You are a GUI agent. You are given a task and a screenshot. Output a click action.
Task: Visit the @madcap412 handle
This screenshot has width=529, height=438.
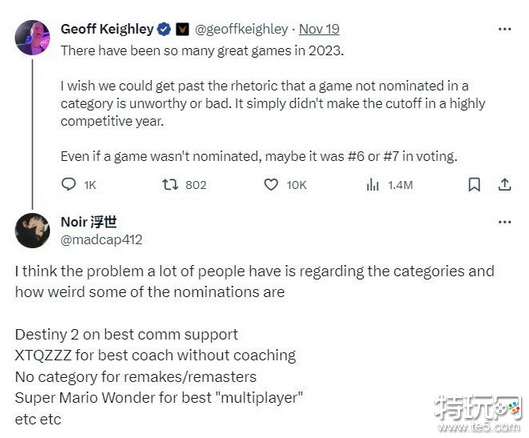point(102,240)
